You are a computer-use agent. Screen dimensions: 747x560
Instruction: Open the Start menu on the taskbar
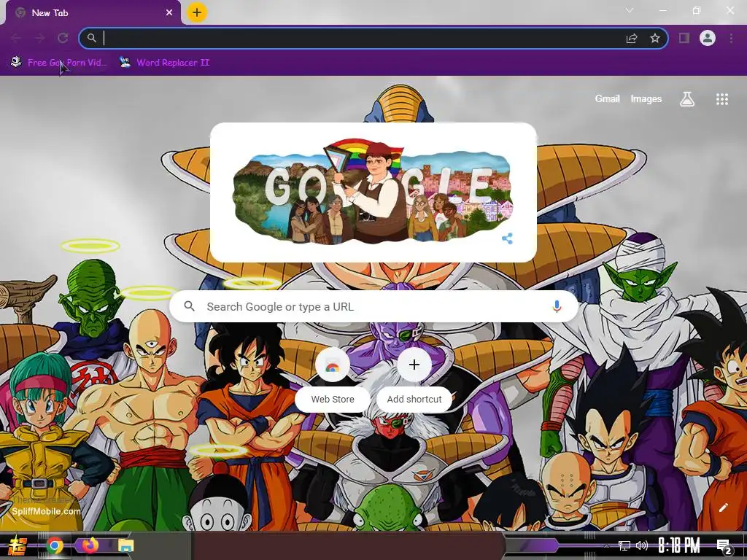16,545
